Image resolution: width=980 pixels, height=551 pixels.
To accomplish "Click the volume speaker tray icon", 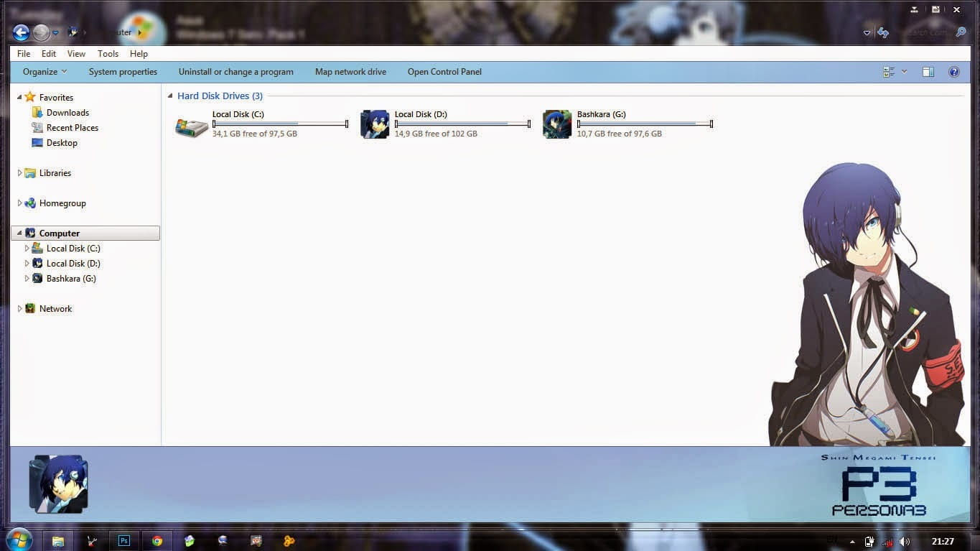I will coord(905,542).
